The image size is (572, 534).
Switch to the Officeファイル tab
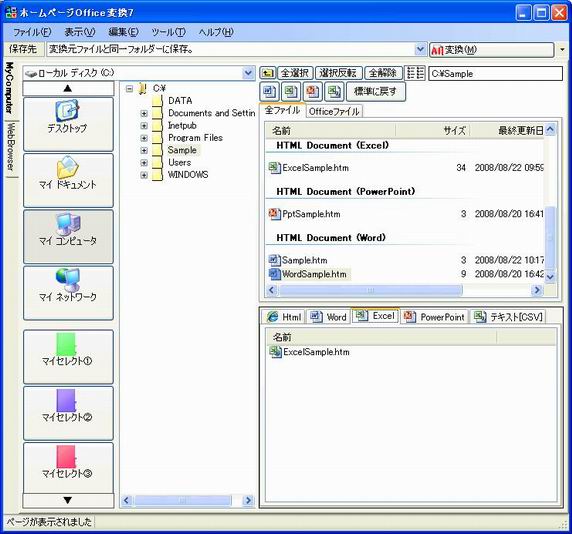pyautogui.click(x=334, y=111)
